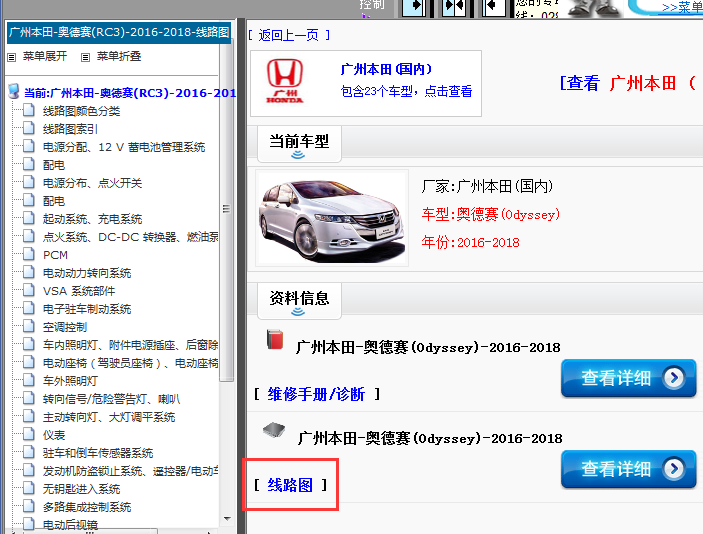This screenshot has height=534, width=703.
Task: Open 起动系统、充电系统 tree item
Action: pos(92,219)
